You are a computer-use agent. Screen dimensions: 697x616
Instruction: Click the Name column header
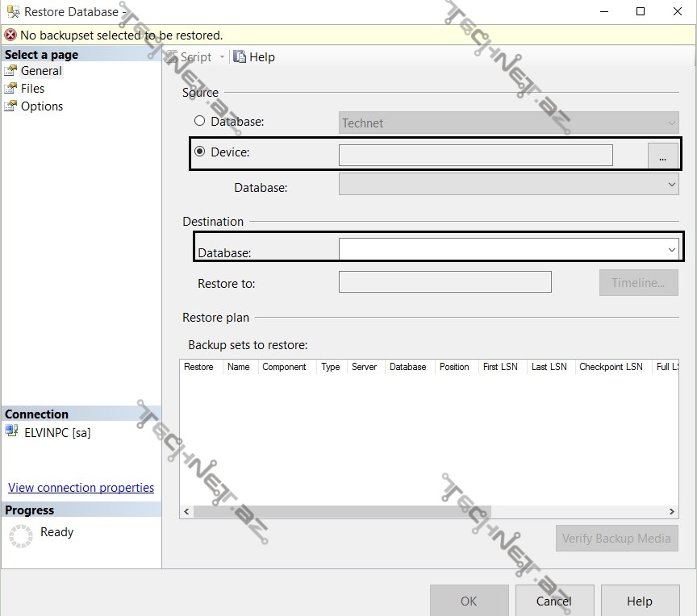238,367
